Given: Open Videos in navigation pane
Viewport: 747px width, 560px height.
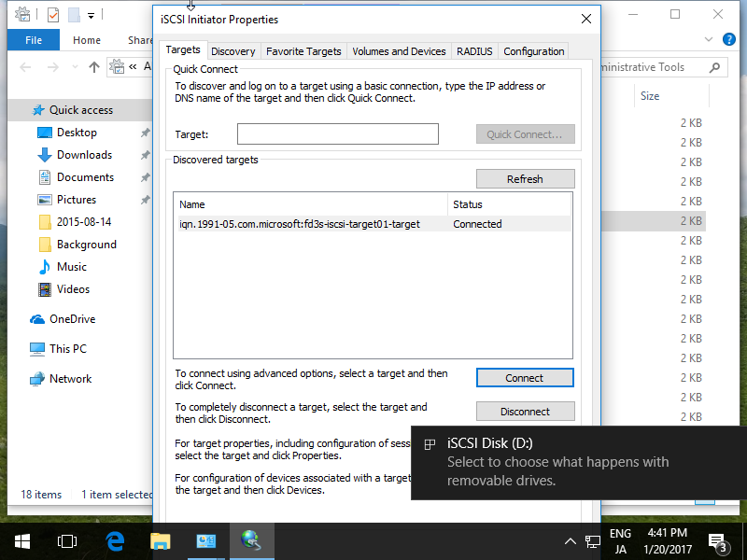Looking at the screenshot, I should coord(73,289).
